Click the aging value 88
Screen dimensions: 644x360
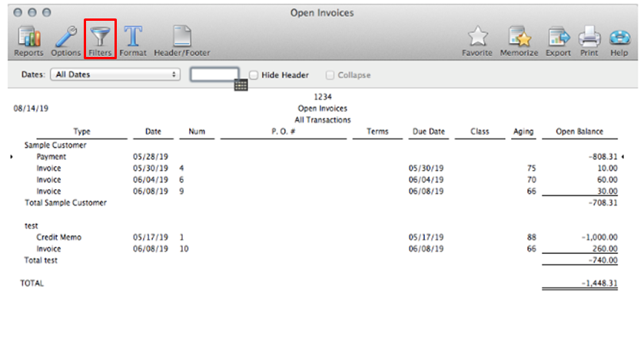(x=532, y=237)
